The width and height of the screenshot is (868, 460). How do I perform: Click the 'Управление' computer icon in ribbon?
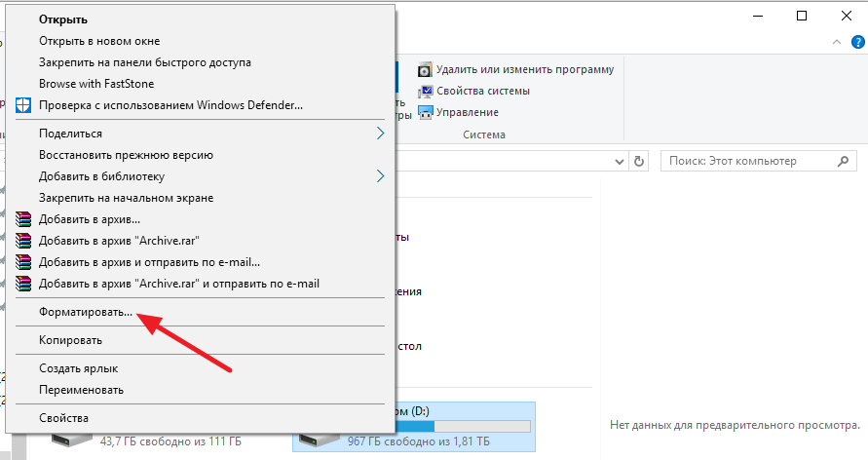pyautogui.click(x=425, y=113)
